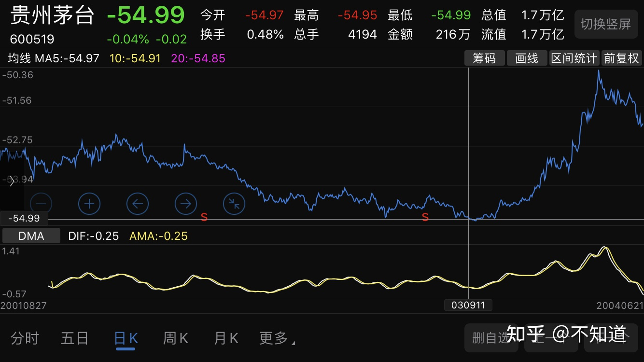
Task: Tap the -54.99 crosshair price label
Action: pos(24,218)
